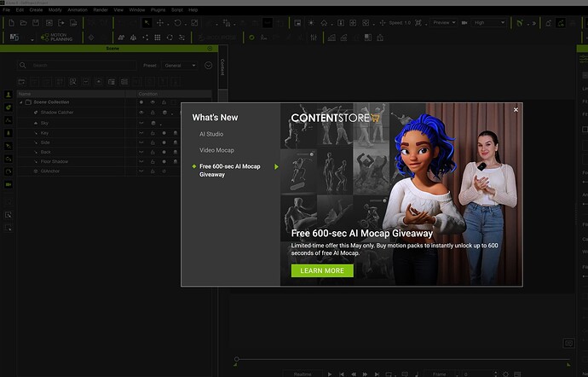Screen dimensions: 588x377
Task: Open the General preset dropdown
Action: pos(179,66)
